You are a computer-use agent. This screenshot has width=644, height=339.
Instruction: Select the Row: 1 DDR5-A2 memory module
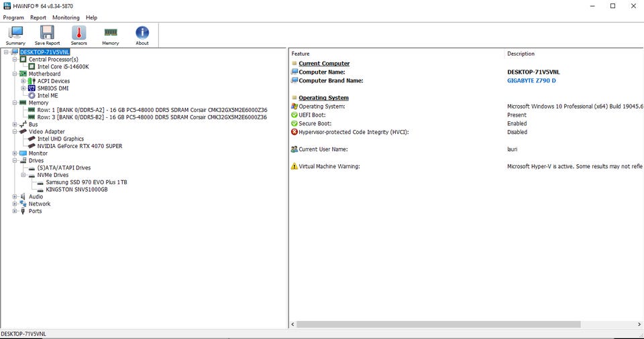click(152, 110)
